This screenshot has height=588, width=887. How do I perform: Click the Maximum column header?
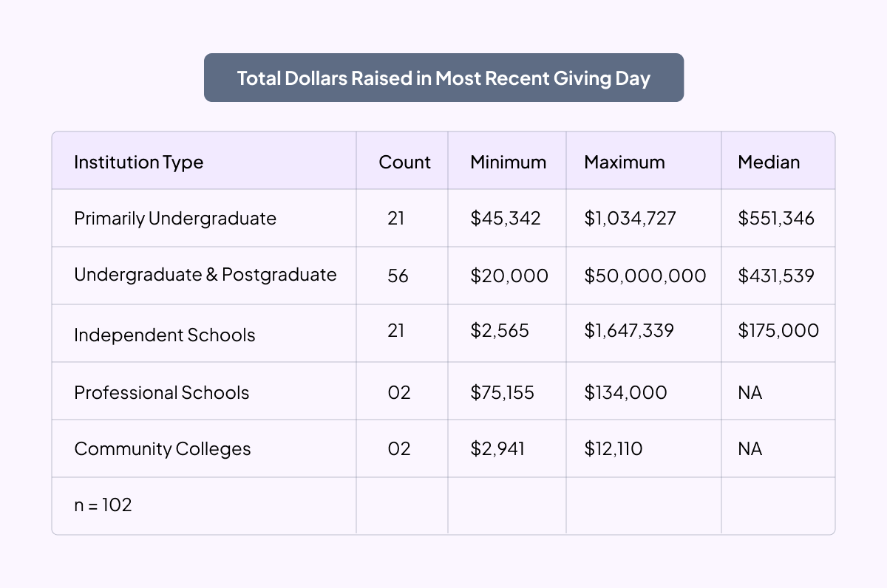coord(625,162)
